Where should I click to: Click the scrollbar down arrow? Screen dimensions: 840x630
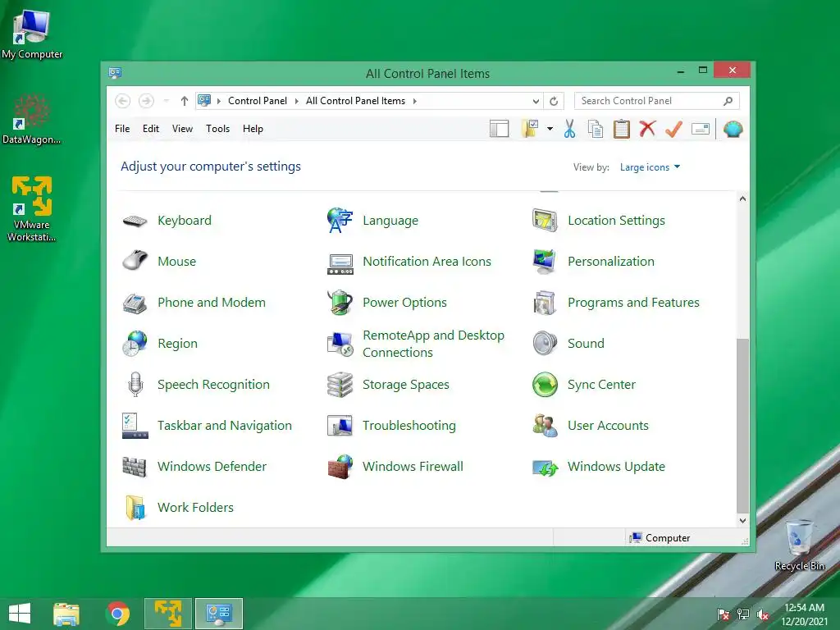click(x=742, y=521)
